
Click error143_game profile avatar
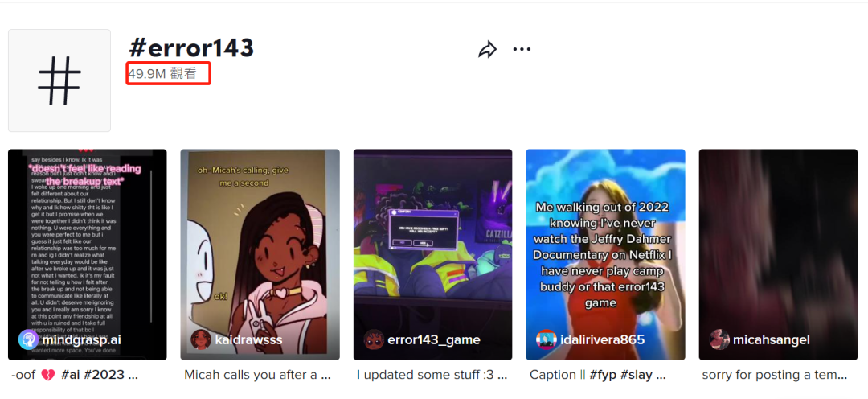(375, 339)
